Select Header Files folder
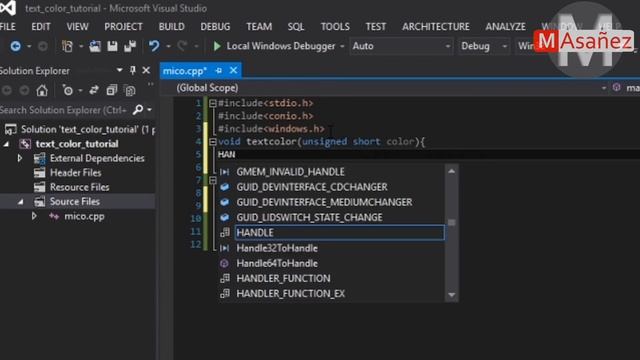The height and width of the screenshot is (360, 640). [76, 173]
